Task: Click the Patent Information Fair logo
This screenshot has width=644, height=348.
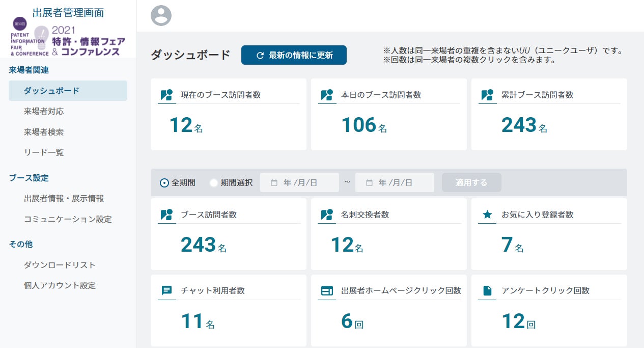Action: (68, 40)
